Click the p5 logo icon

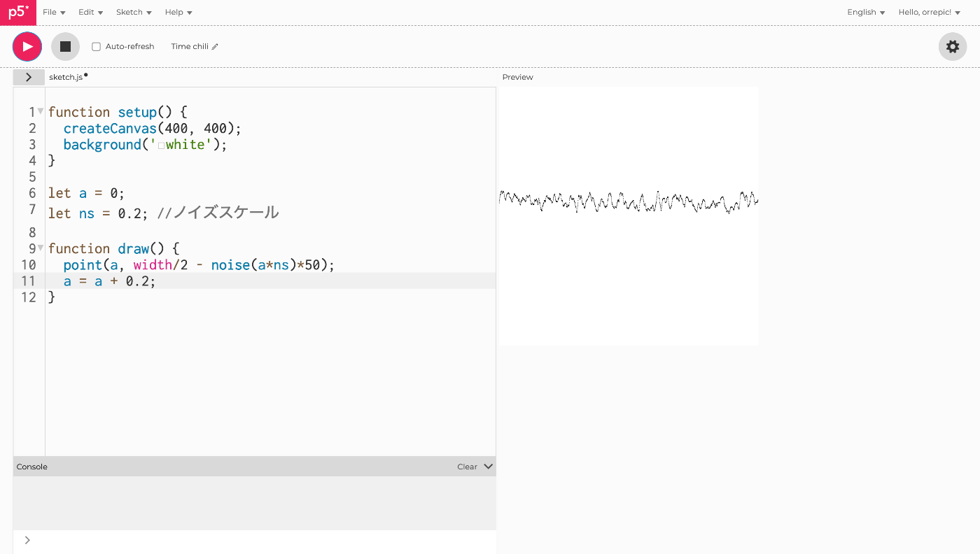coord(18,13)
